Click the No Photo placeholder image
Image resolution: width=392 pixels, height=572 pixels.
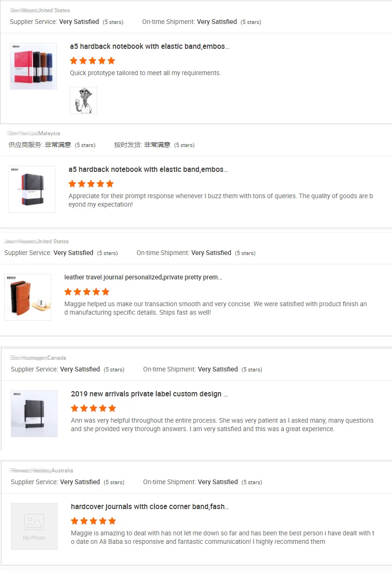pos(34,526)
